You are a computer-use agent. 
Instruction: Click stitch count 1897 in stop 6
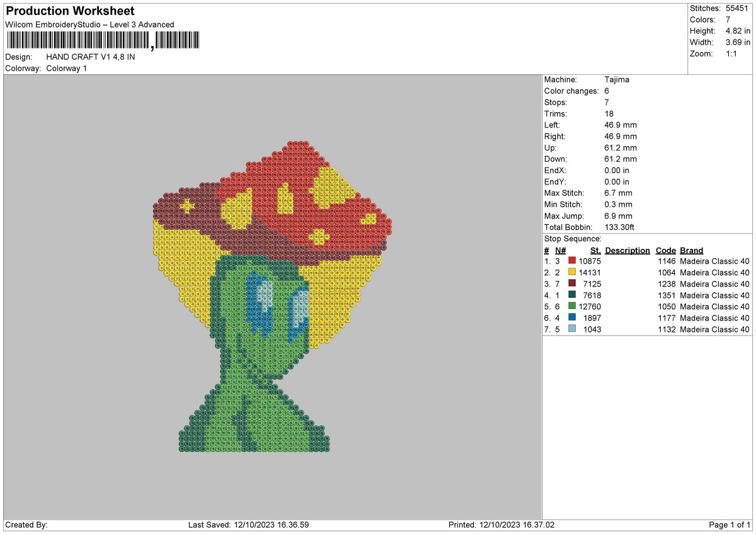tap(592, 318)
